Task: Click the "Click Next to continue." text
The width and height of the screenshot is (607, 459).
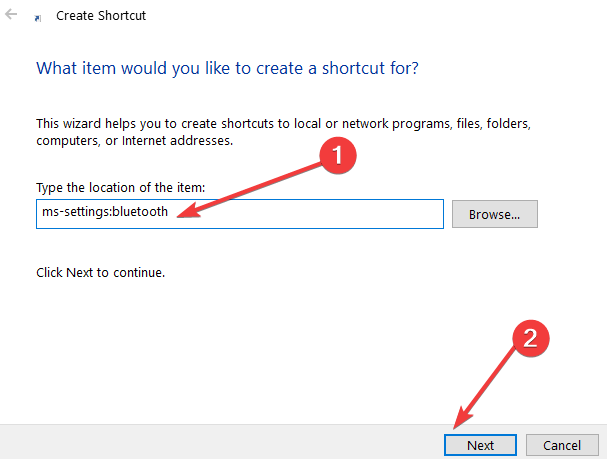Action: (101, 272)
